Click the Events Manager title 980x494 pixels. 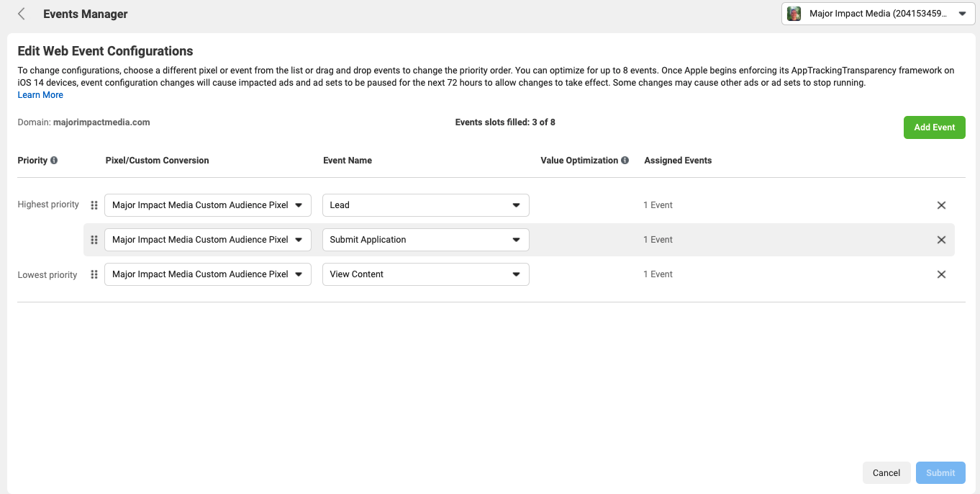tap(86, 14)
